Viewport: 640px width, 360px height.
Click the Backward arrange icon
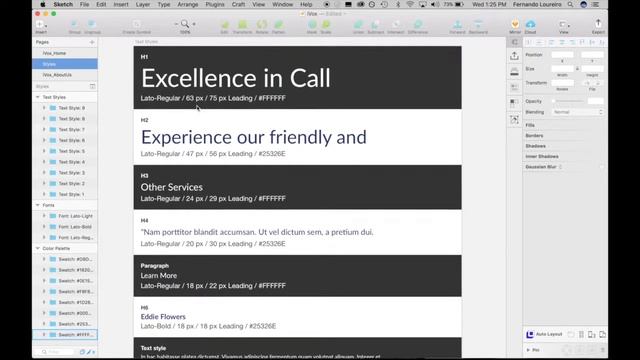pos(478,25)
